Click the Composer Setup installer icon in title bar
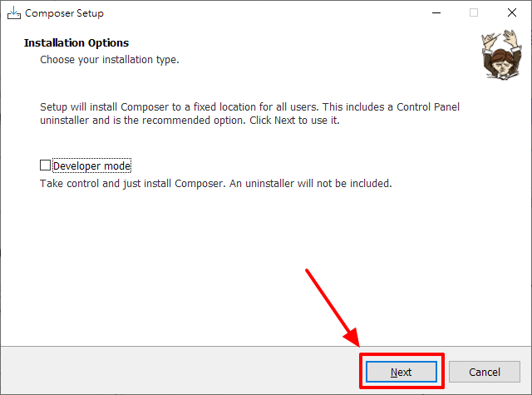 [13, 13]
